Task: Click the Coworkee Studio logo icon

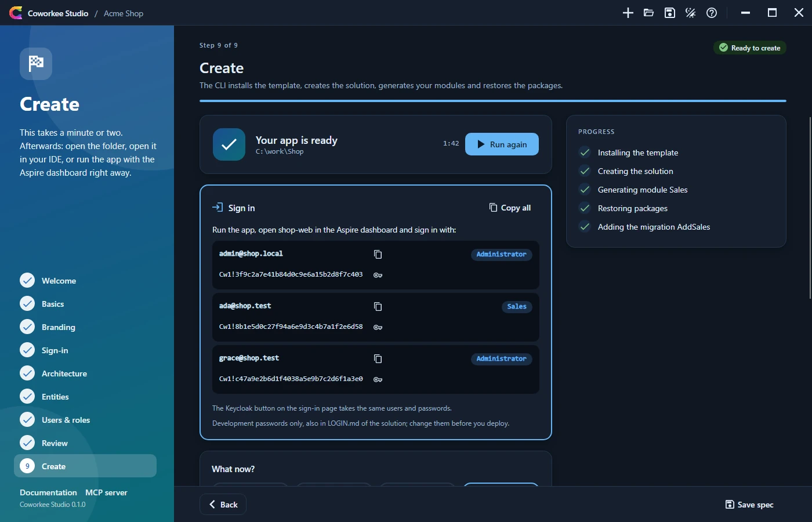Action: pos(16,13)
